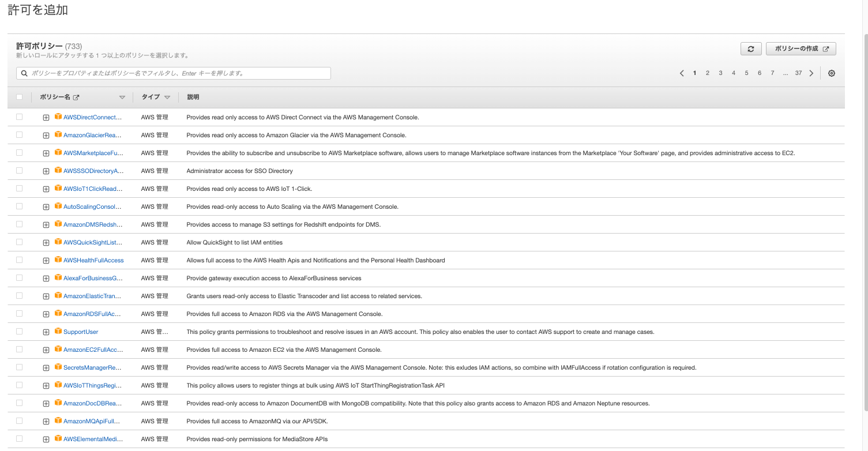The image size is (868, 451).
Task: Click the refresh icon to reload policies
Action: [750, 48]
